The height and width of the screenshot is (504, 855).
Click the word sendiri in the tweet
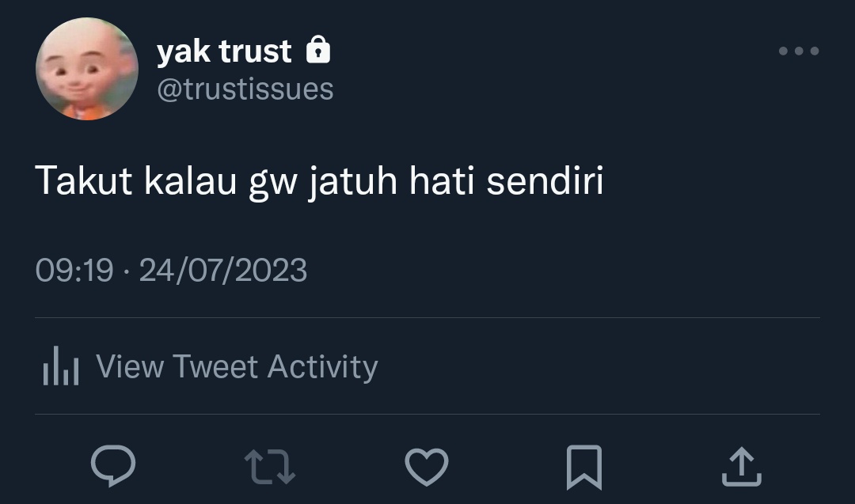pos(545,180)
